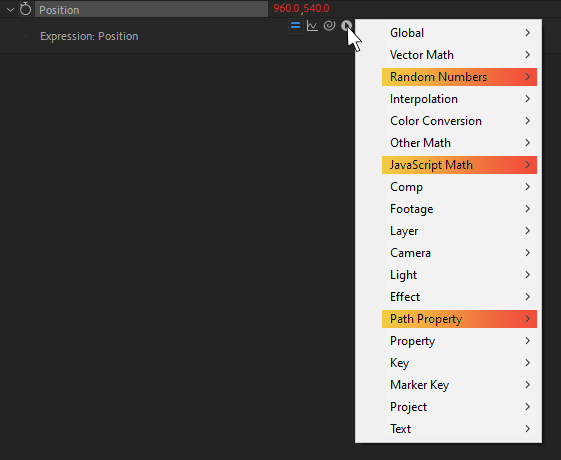Collapse the Position property twirl arrow
Image resolution: width=561 pixels, height=460 pixels.
[x=10, y=10]
